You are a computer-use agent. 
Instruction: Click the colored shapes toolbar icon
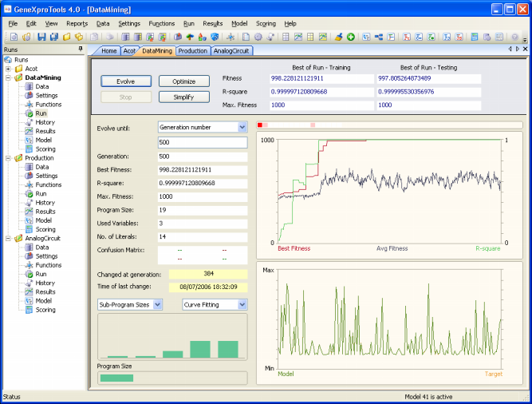coord(203,37)
